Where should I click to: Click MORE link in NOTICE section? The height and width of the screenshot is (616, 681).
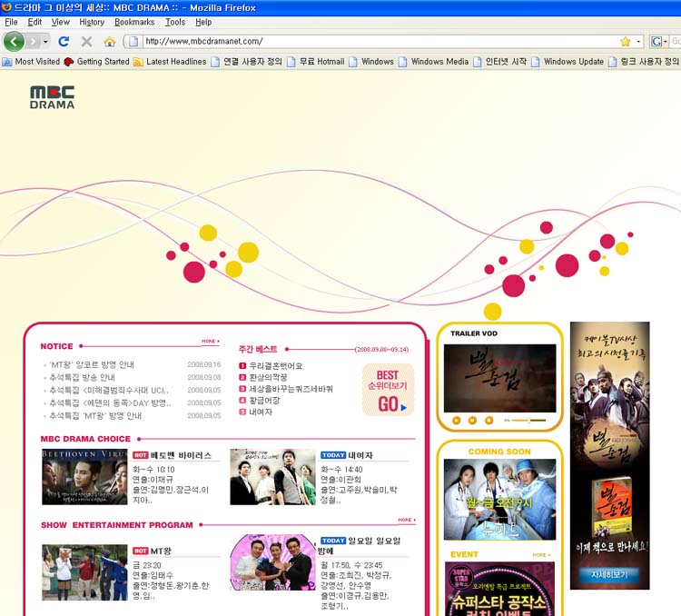pos(211,342)
